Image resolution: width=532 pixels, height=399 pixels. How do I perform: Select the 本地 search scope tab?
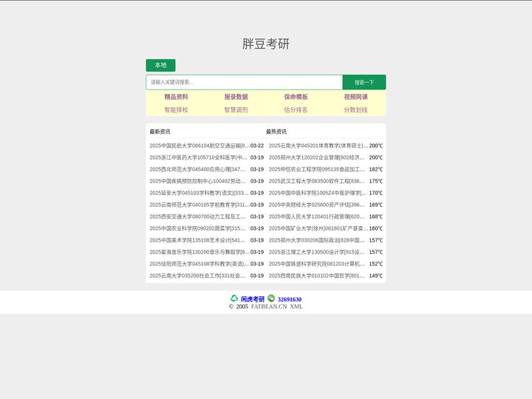160,65
